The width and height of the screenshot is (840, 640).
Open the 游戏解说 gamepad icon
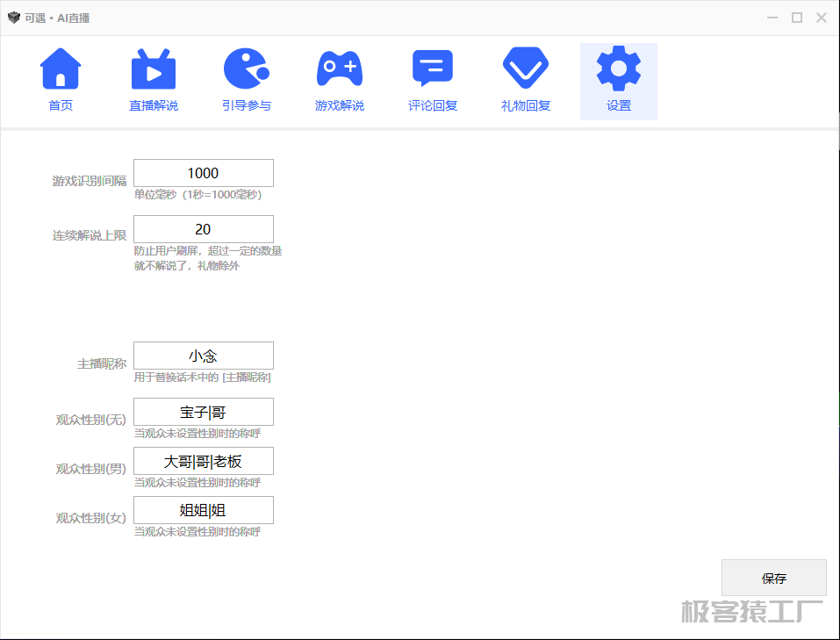339,68
